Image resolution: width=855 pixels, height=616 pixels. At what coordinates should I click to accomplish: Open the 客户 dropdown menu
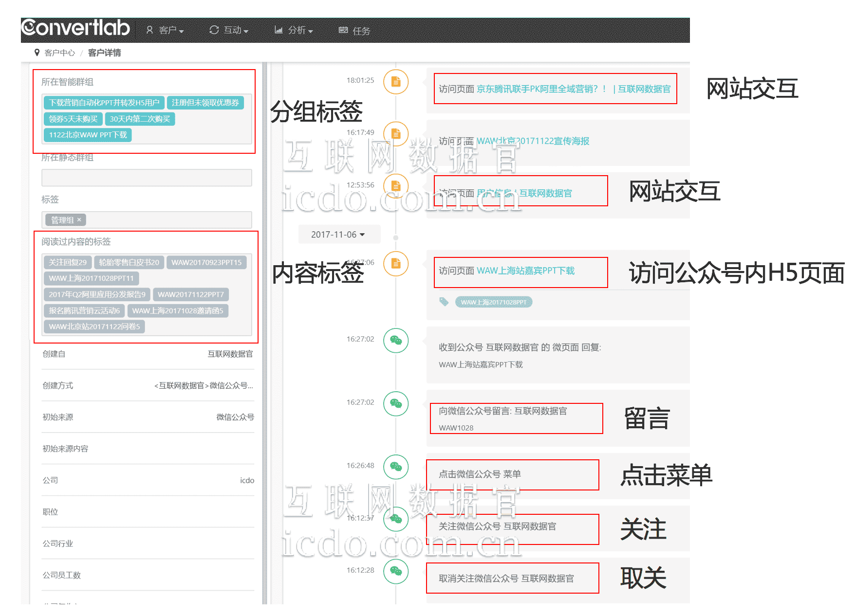166,30
